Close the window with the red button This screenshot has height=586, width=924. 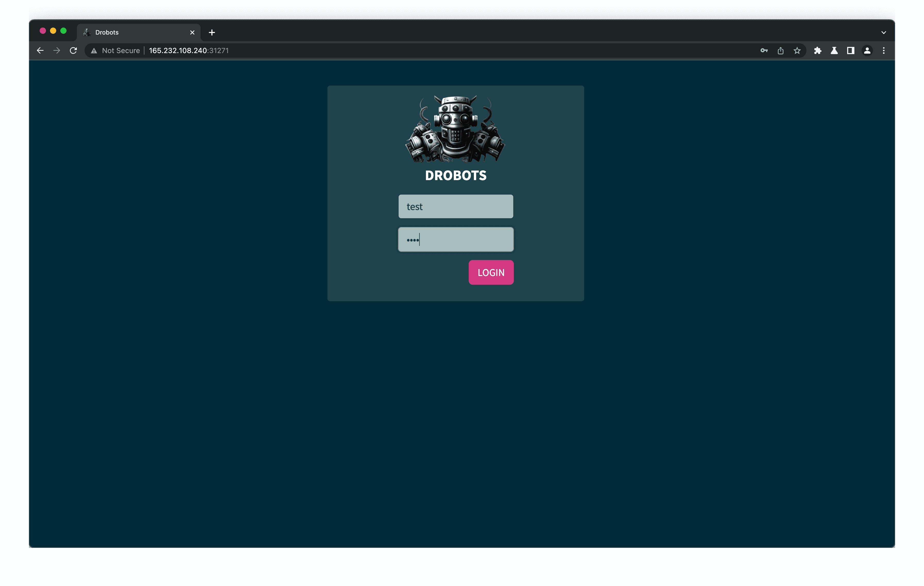point(43,31)
